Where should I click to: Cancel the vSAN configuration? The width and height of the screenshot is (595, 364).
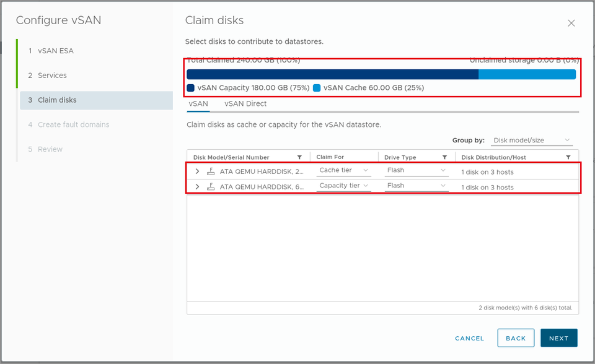[x=469, y=338]
